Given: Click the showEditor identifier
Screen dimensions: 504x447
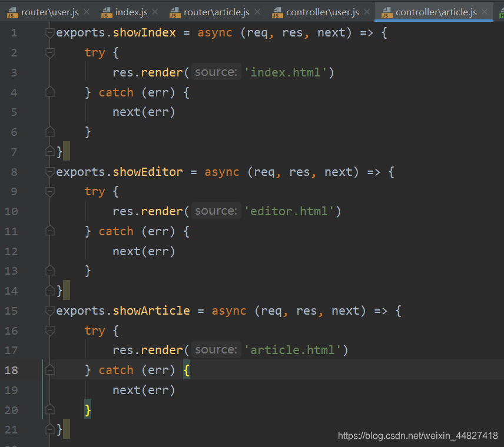Looking at the screenshot, I should (148, 172).
